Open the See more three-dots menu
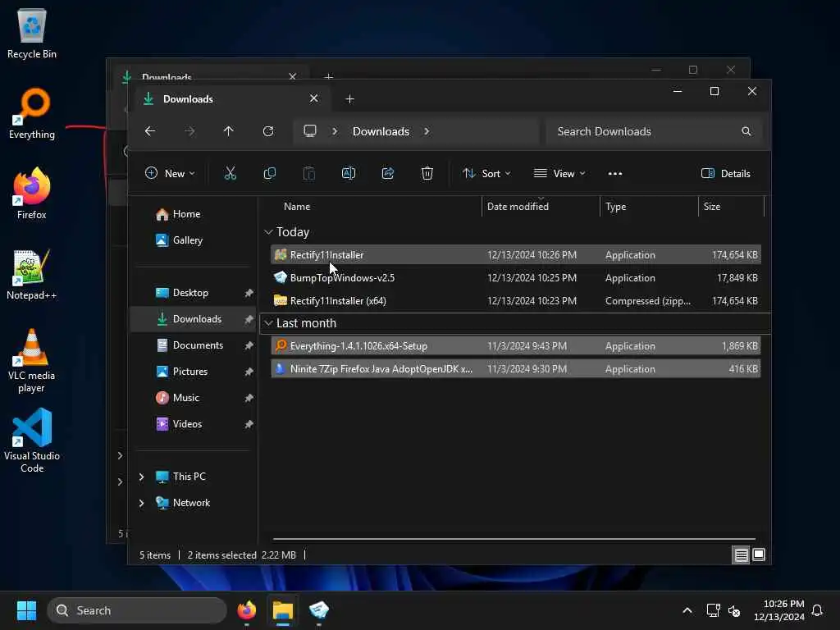840x630 pixels. (x=615, y=174)
